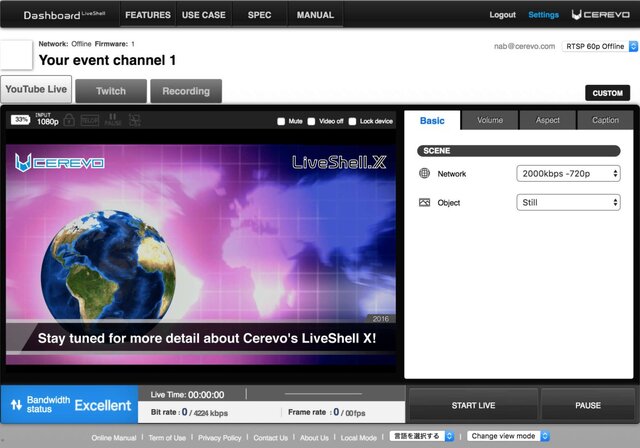Click the PAUSE button
Viewport: 640px width, 448px height.
pyautogui.click(x=588, y=405)
